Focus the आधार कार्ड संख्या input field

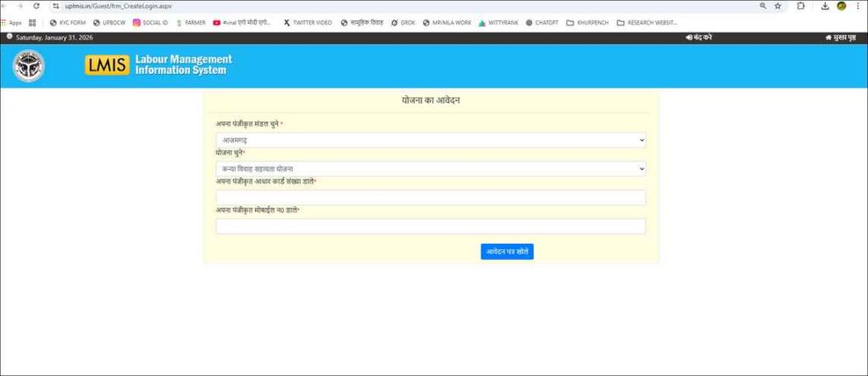[431, 198]
